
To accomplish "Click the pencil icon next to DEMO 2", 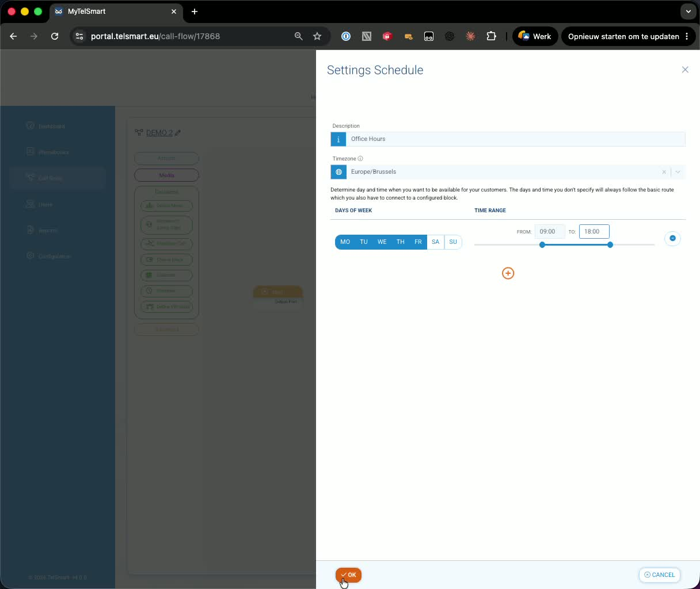I will click(178, 133).
